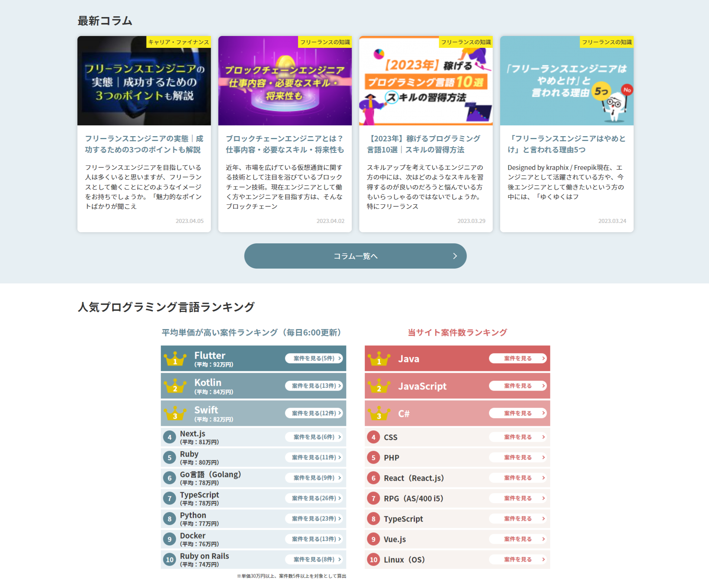
Task: Click フリーランスの知識 tag on やめとけ card
Action: pyautogui.click(x=607, y=42)
